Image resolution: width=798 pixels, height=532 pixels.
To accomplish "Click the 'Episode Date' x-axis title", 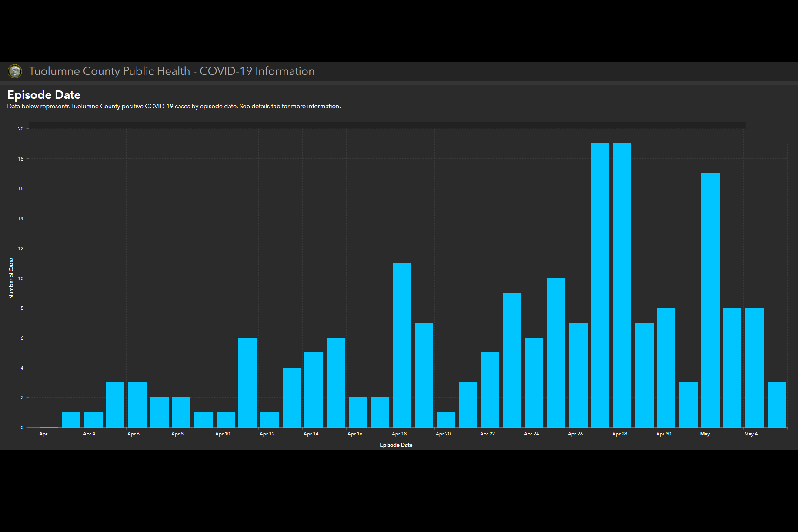I will point(396,445).
